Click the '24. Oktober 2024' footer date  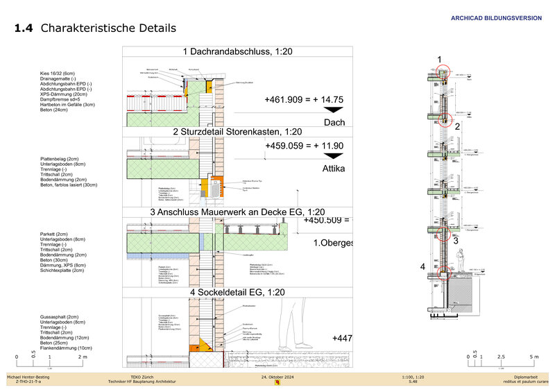pyautogui.click(x=277, y=376)
